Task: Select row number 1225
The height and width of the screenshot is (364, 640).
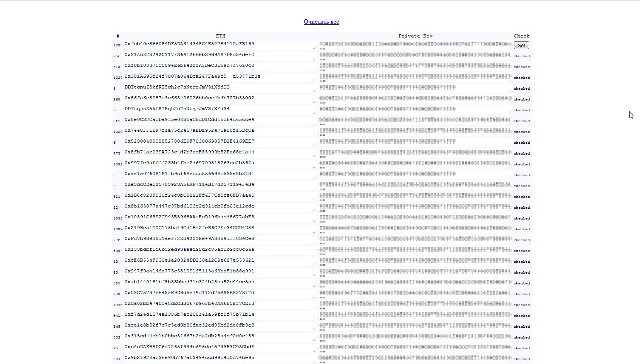Action: (117, 45)
